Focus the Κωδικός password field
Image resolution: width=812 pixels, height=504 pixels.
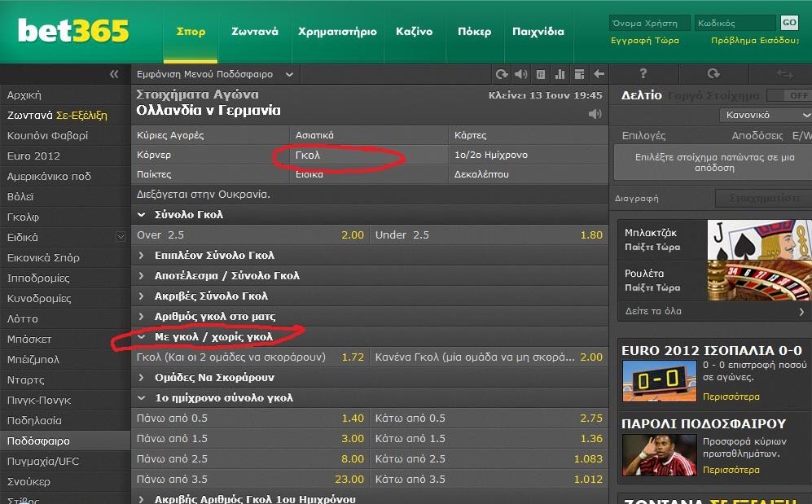(735, 24)
